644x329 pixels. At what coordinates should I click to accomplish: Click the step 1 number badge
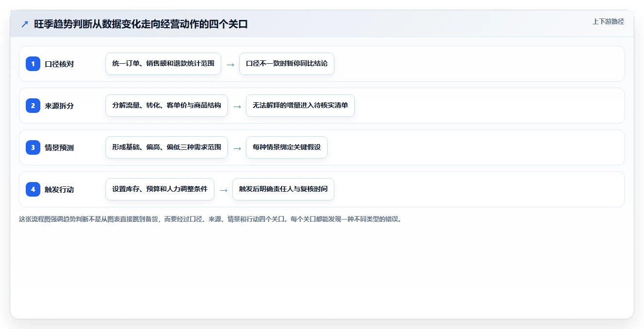[x=33, y=64]
